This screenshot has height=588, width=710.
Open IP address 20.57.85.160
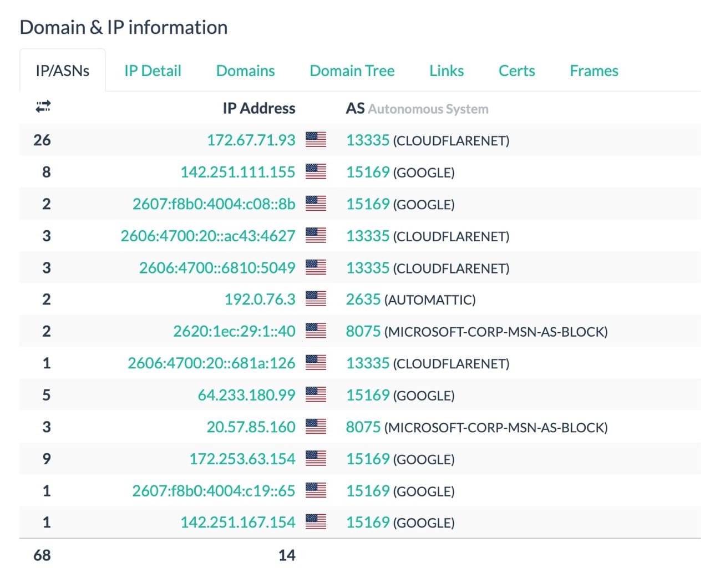pos(251,427)
